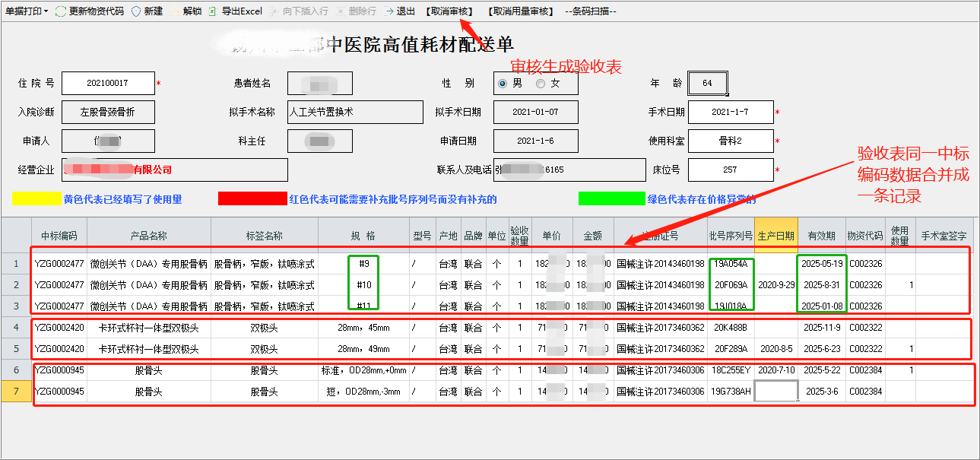Click the 新建 shield icon
Screen dimensions: 980x460
(136, 11)
